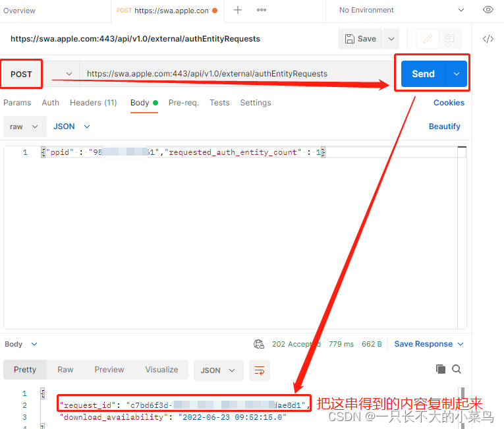The width and height of the screenshot is (504, 429).
Task: Open the Headers (11) tab
Action: 93,103
